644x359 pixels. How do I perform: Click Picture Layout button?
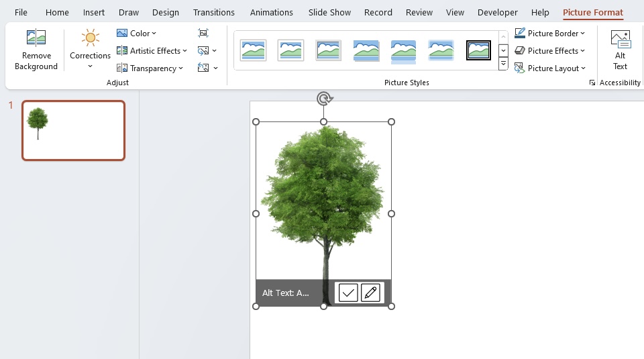pos(549,68)
